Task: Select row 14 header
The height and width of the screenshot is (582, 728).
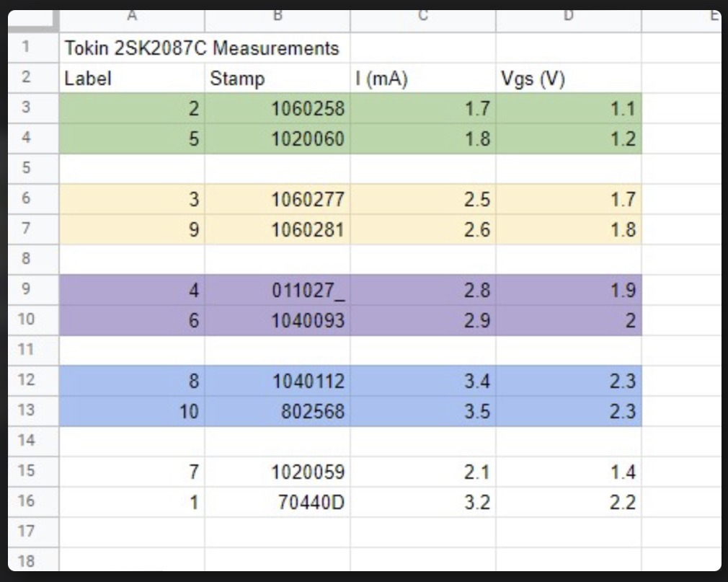Action: pos(33,441)
